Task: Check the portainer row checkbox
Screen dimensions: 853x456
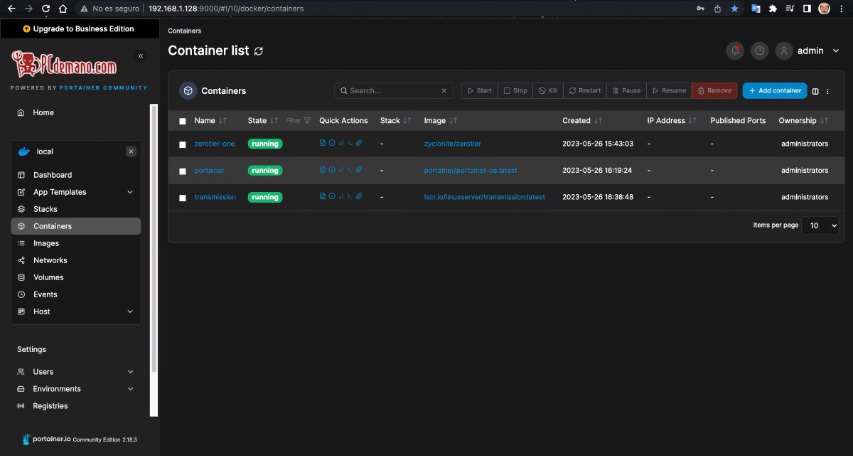Action: pos(183,171)
